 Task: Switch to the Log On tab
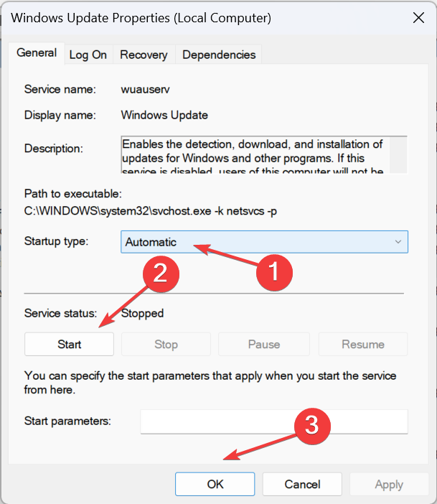(x=88, y=55)
